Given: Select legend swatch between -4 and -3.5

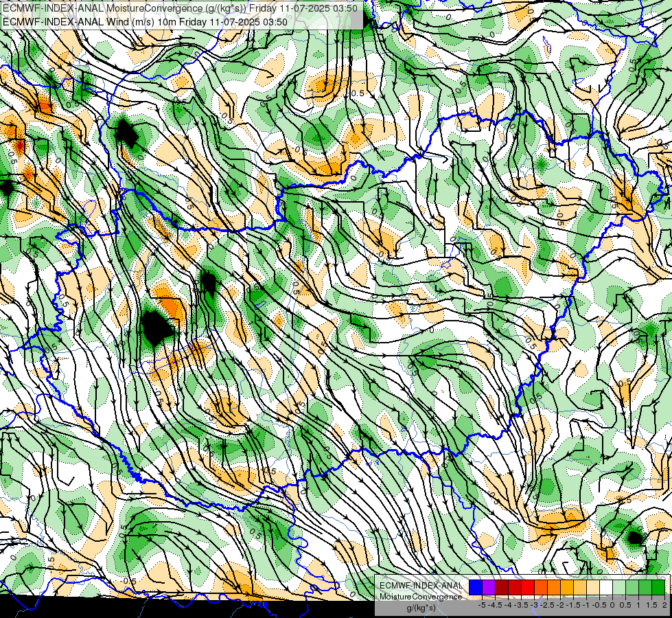Looking at the screenshot, I should point(515,587).
